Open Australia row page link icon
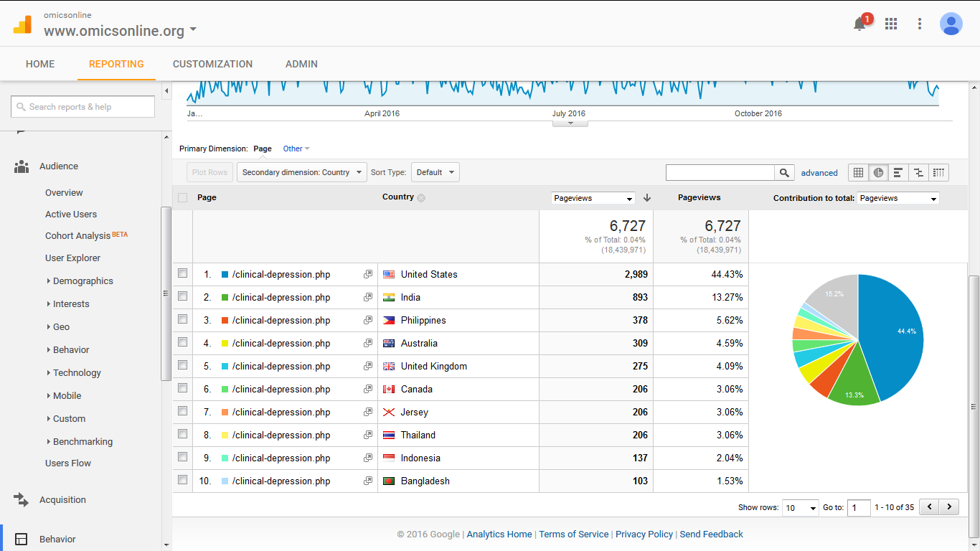 [x=368, y=343]
